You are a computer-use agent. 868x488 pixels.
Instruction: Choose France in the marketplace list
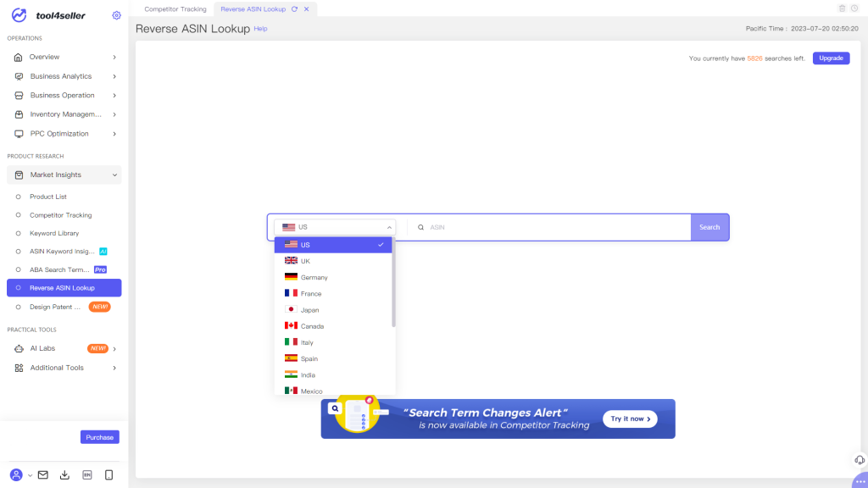[x=333, y=294]
